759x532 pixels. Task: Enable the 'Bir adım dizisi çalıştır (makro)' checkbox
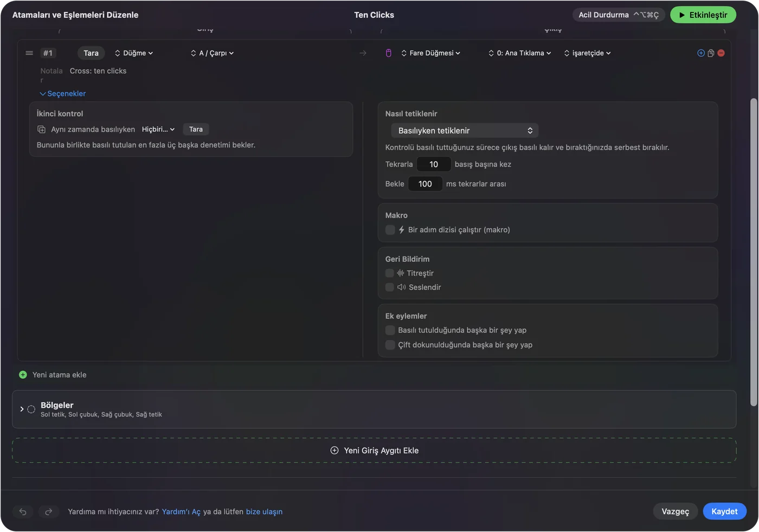click(x=390, y=230)
